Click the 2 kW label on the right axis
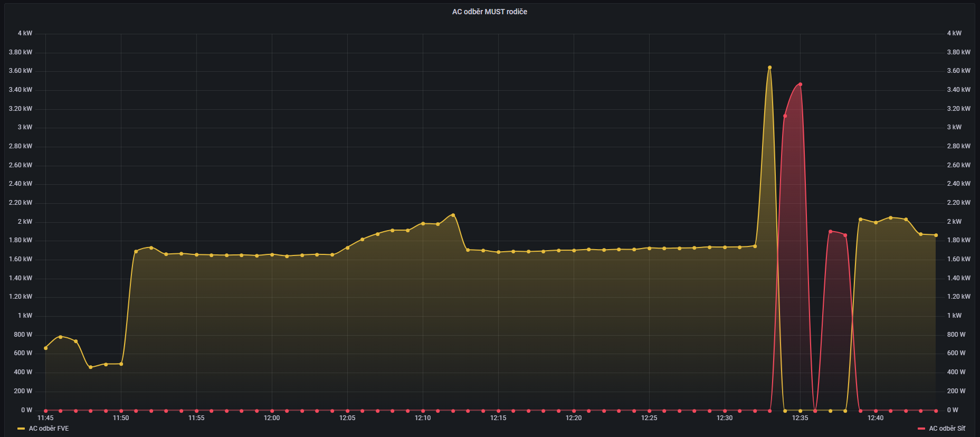Viewport: 980px width, 437px height. (x=954, y=222)
